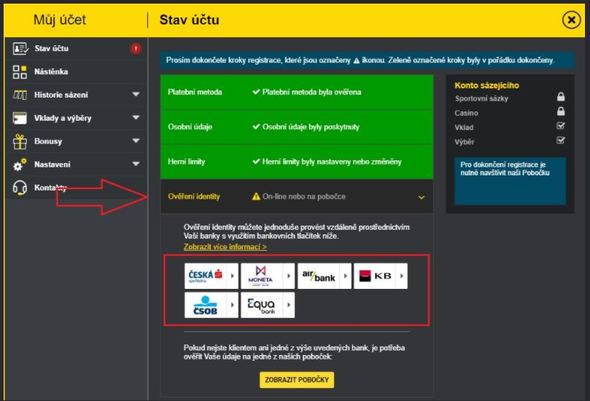The width and height of the screenshot is (590, 401).
Task: Click the Kontakty headset icon
Action: (x=20, y=187)
